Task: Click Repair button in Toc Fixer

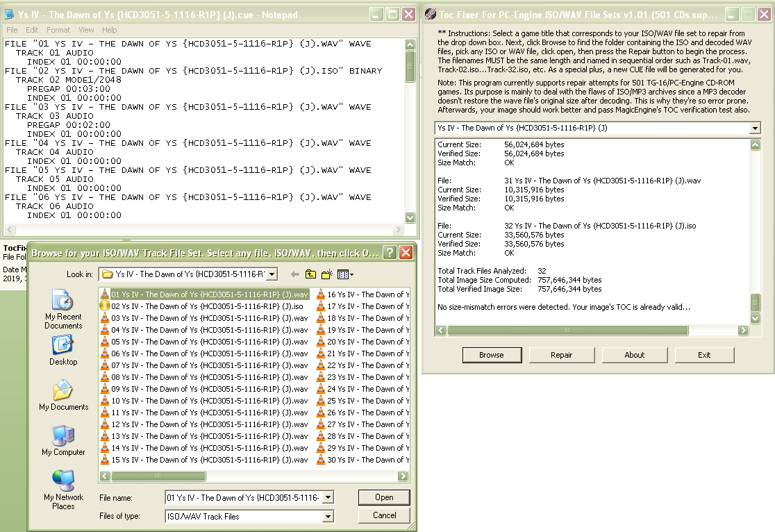Action: [x=562, y=355]
